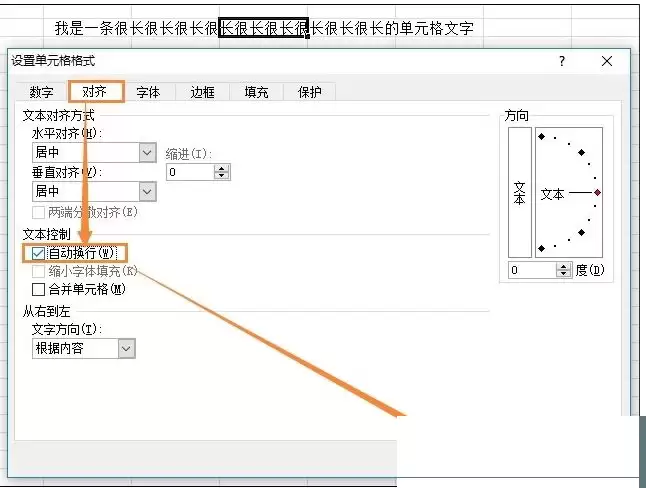Open the 文字方向 dropdown

[x=126, y=349]
